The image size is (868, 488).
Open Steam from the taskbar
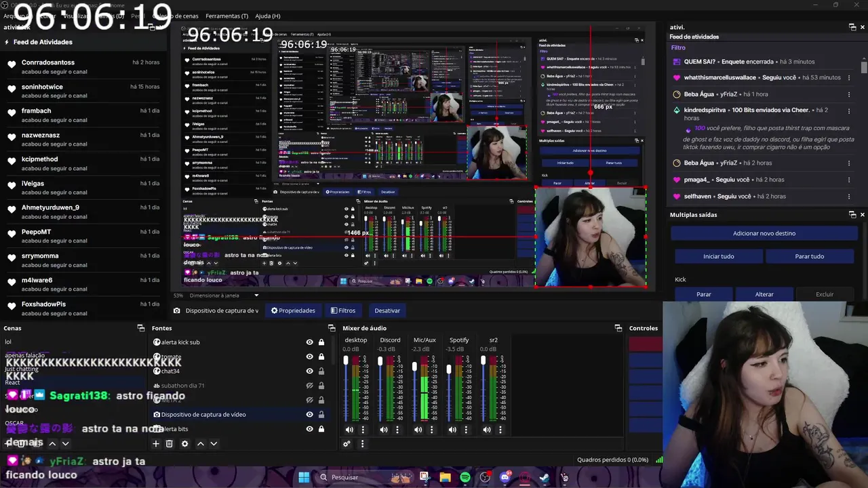click(x=544, y=477)
